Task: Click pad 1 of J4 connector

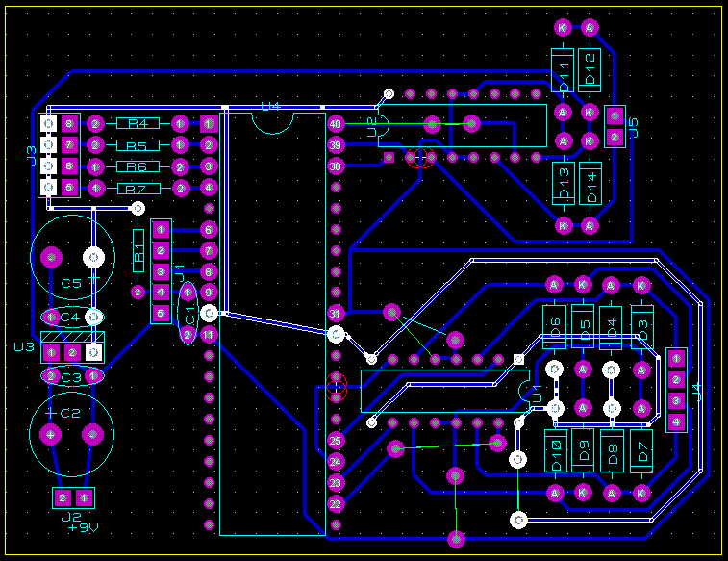Action: click(x=676, y=359)
